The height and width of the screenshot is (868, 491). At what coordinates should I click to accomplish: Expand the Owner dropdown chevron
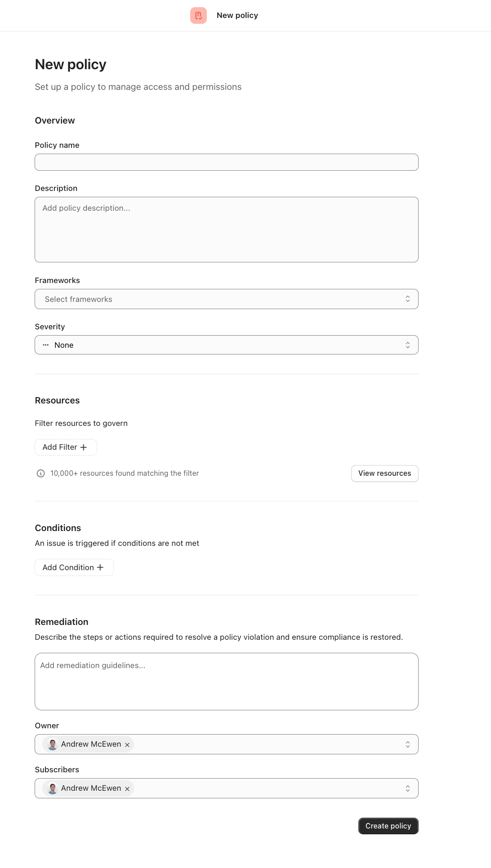pos(407,744)
